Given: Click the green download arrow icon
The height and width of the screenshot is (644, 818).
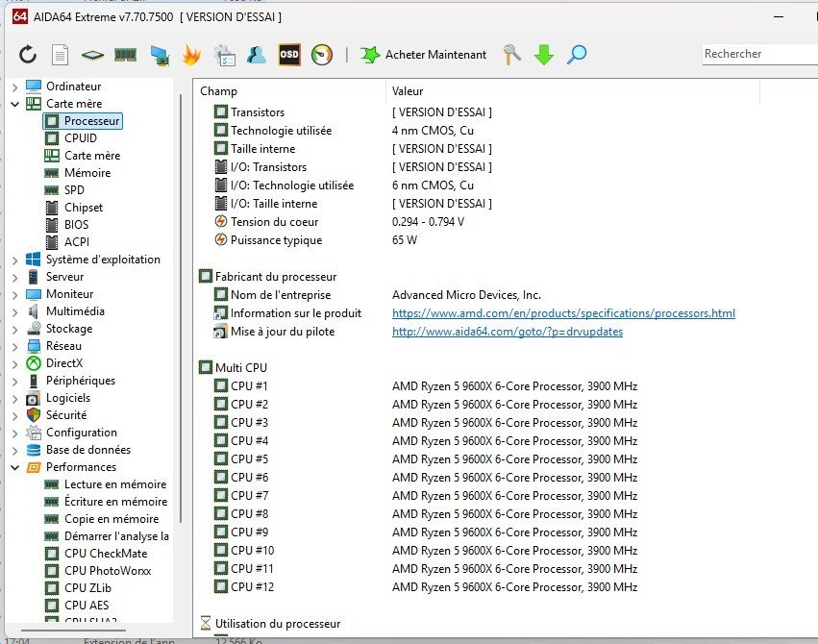Looking at the screenshot, I should (544, 55).
